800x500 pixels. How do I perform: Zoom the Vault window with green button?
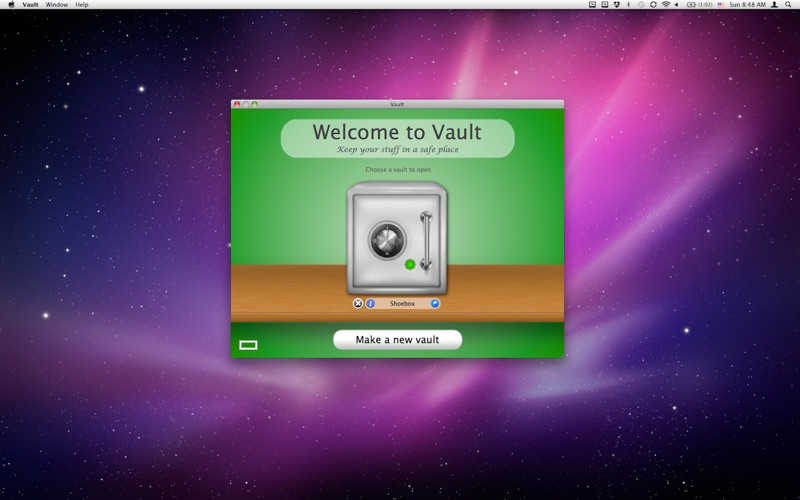click(x=255, y=104)
